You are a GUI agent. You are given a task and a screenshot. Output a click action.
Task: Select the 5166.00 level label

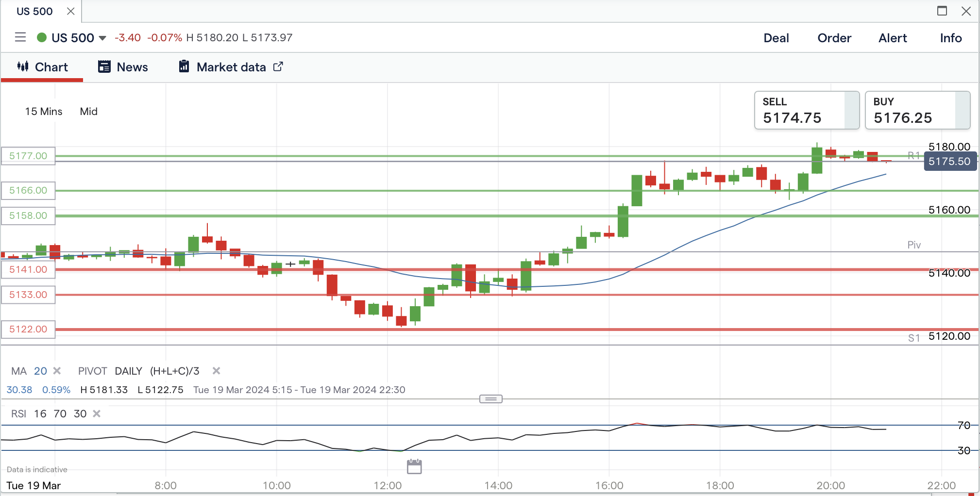28,190
